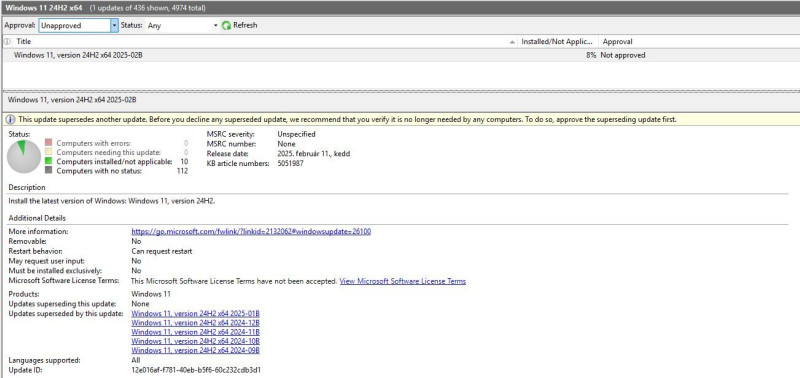Screen dimensions: 800x378
Task: Click the KB article number 5051987
Action: (x=290, y=163)
